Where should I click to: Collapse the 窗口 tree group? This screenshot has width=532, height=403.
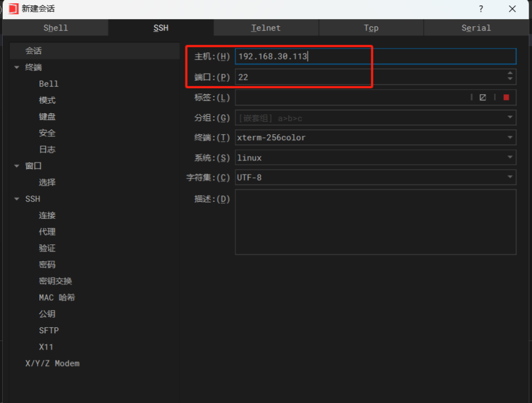16,166
